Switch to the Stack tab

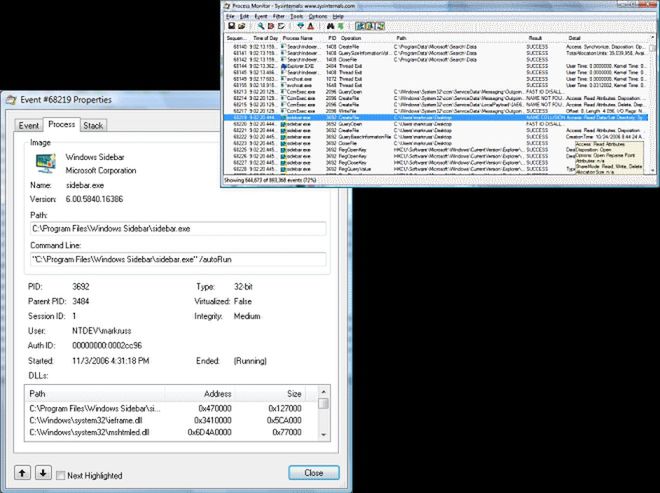[93, 125]
